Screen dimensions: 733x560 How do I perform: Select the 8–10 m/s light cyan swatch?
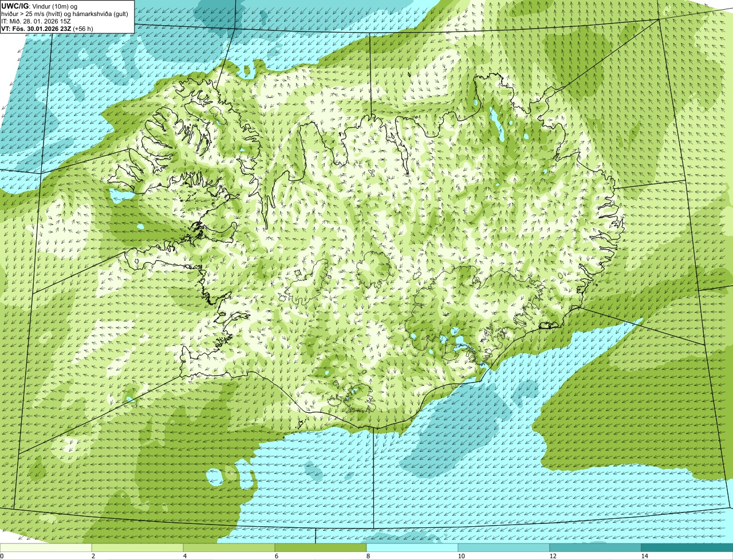click(x=412, y=547)
